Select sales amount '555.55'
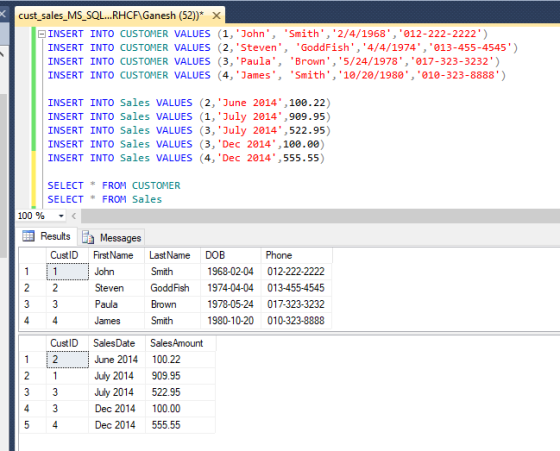The width and height of the screenshot is (560, 451). (180, 425)
